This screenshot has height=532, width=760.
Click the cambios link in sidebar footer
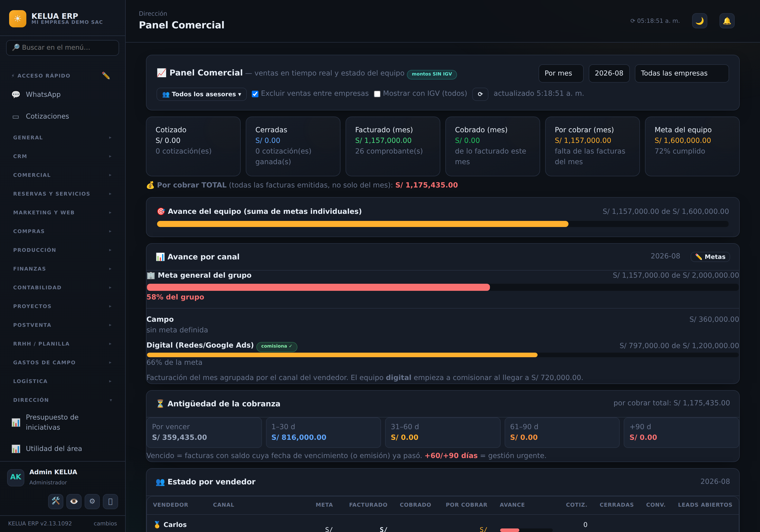coord(105,524)
